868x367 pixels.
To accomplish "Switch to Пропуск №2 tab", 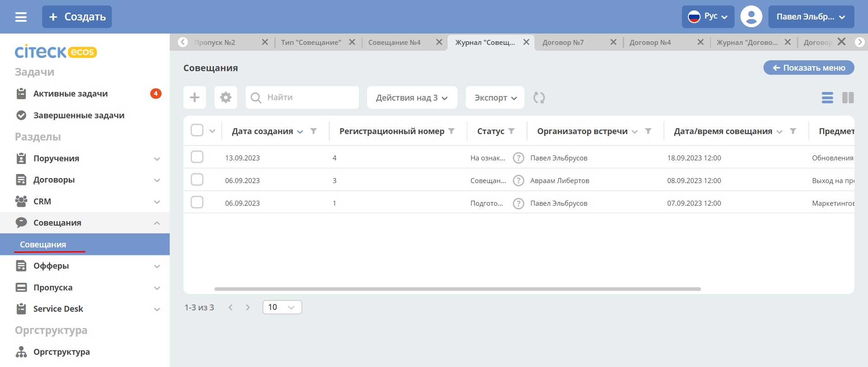I will click(215, 43).
